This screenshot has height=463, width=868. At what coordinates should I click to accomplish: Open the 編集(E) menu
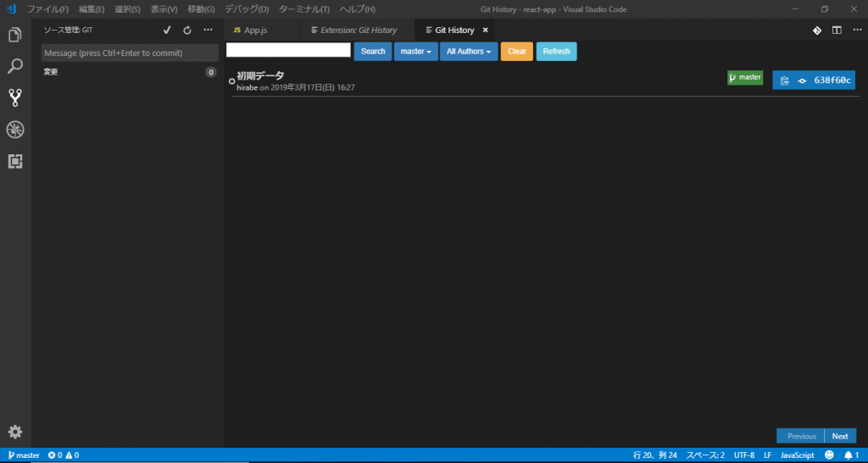92,9
